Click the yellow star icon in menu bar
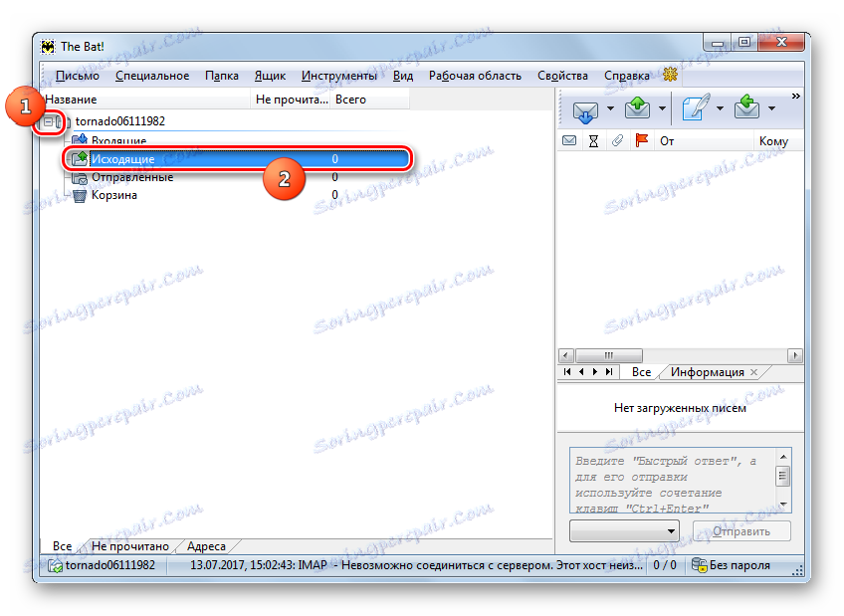The width and height of the screenshot is (844, 616). (670, 75)
